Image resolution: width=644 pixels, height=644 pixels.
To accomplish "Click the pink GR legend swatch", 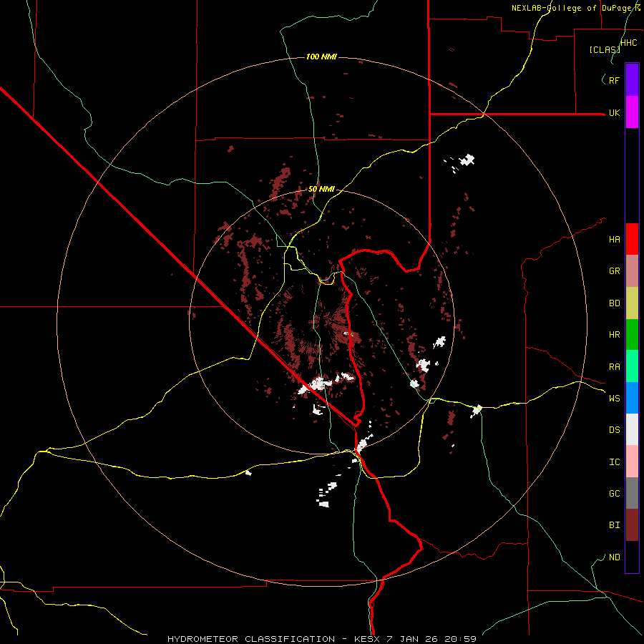I will [632, 271].
